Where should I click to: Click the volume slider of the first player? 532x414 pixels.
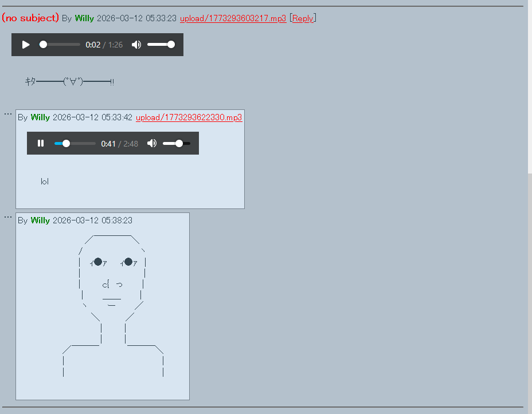[x=161, y=45]
